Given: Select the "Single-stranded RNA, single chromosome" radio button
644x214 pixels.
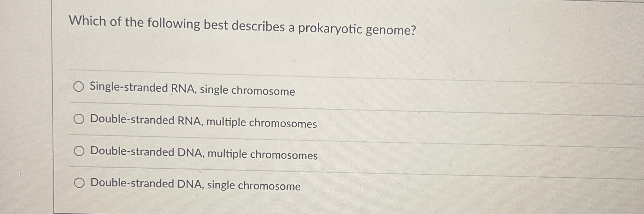Looking at the screenshot, I should click(79, 87).
